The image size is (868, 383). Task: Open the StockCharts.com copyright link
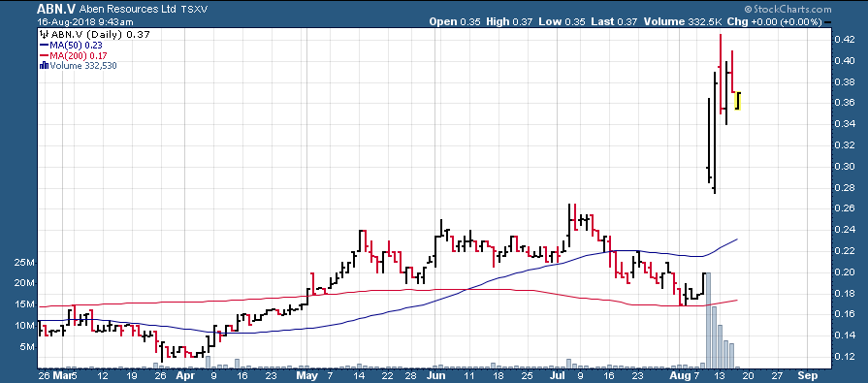click(x=788, y=10)
